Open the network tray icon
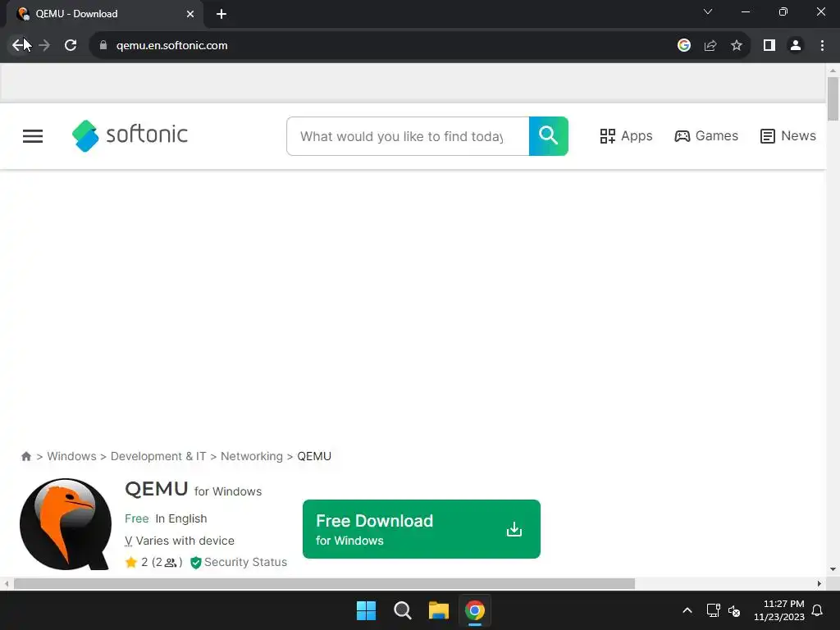This screenshot has height=630, width=840. click(713, 610)
